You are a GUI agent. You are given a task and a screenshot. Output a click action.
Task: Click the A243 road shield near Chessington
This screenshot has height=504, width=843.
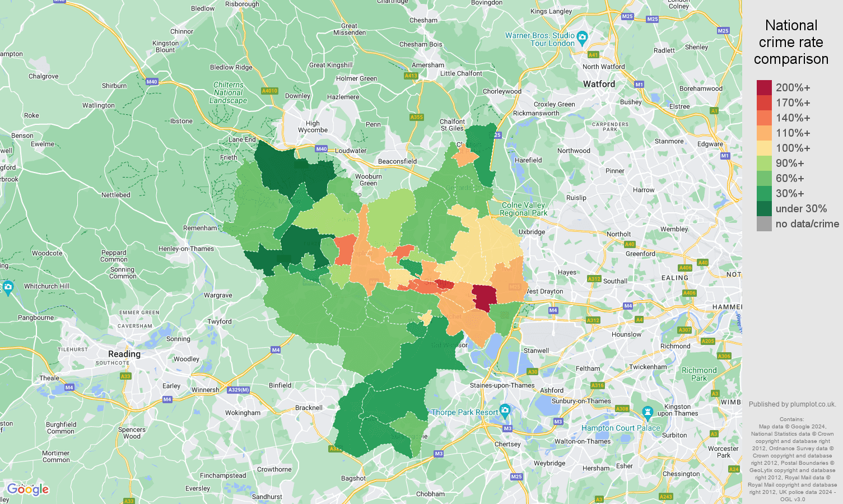coord(666,497)
